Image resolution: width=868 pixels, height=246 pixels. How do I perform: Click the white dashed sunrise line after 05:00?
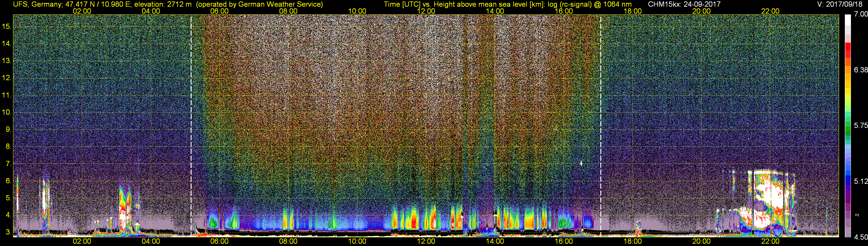pyautogui.click(x=191, y=125)
